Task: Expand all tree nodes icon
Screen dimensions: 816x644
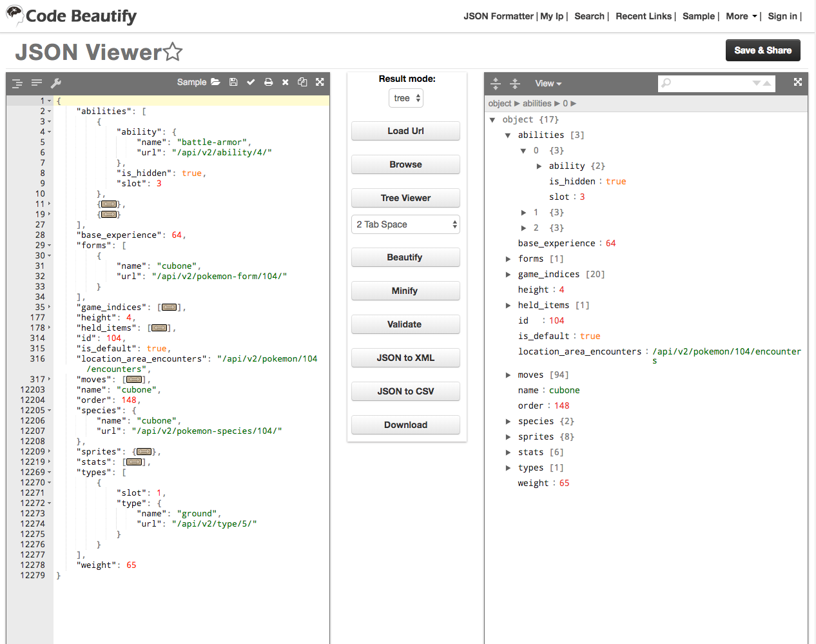Action: point(496,83)
